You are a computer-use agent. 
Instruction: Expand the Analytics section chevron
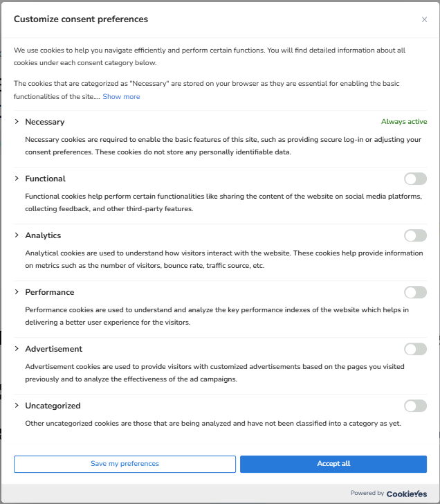(17, 235)
